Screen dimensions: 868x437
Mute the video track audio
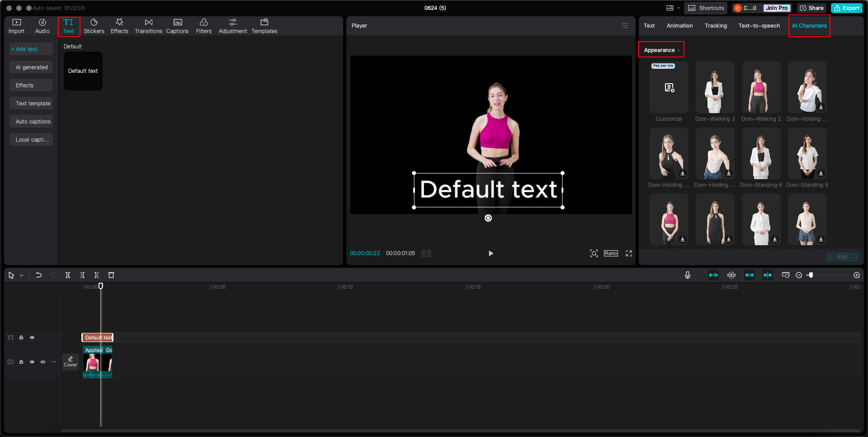(43, 362)
